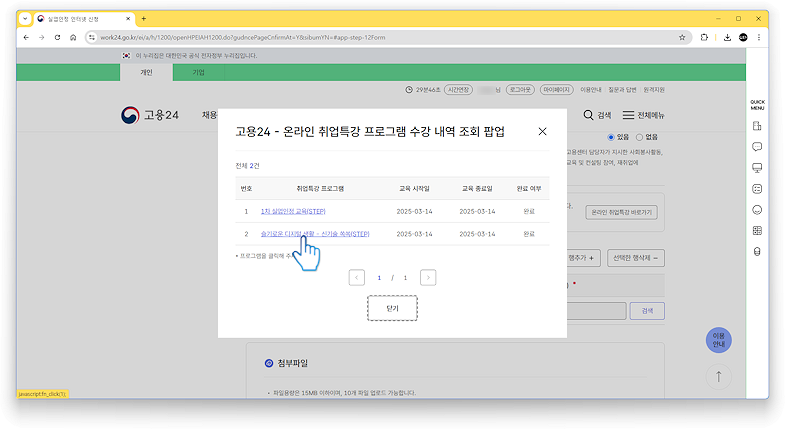Open the tab search dropdown

coord(25,19)
